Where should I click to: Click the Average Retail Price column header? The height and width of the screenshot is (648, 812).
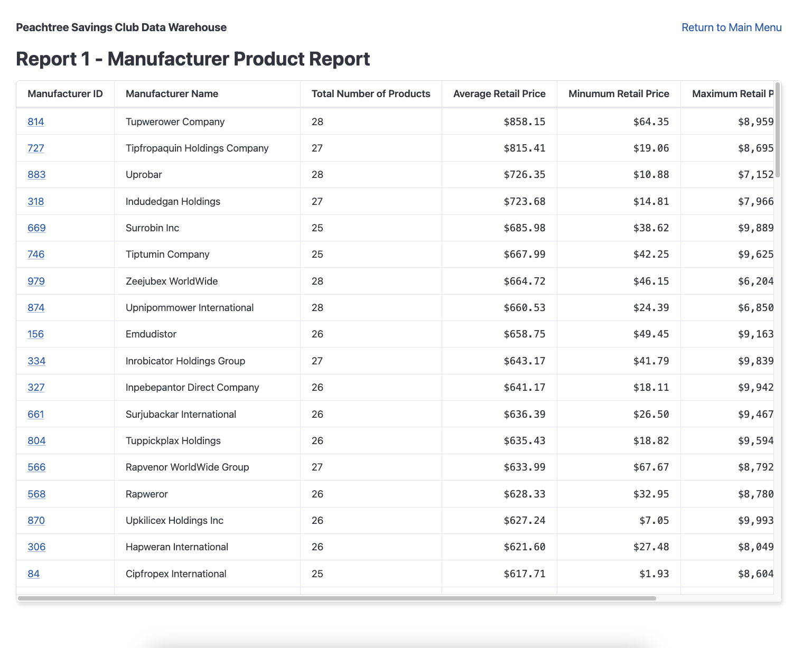499,93
